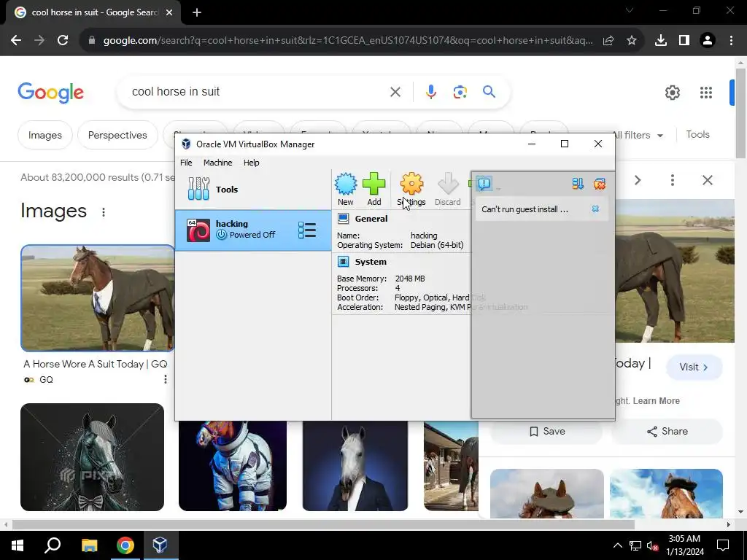Expand the Can't run guest install message
This screenshot has height=560, width=747.
[525, 209]
